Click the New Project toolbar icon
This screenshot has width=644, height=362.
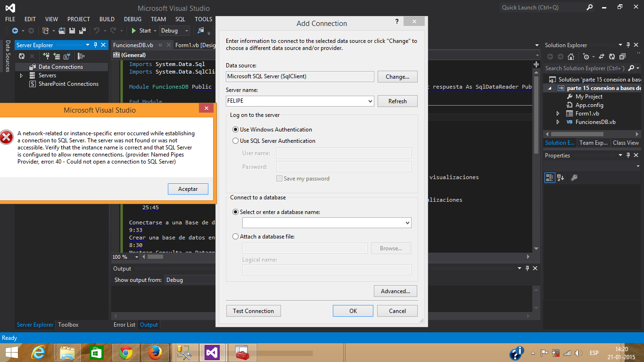pos(46,31)
